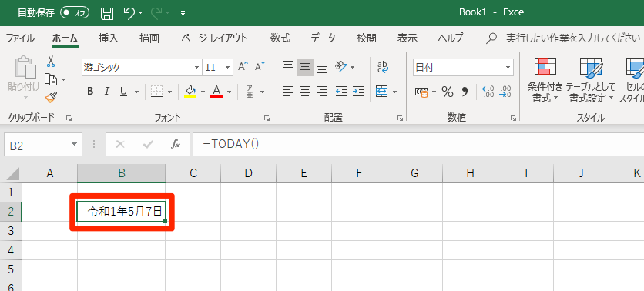Undo the last action
Image resolution: width=644 pixels, height=291 pixels.
(129, 13)
